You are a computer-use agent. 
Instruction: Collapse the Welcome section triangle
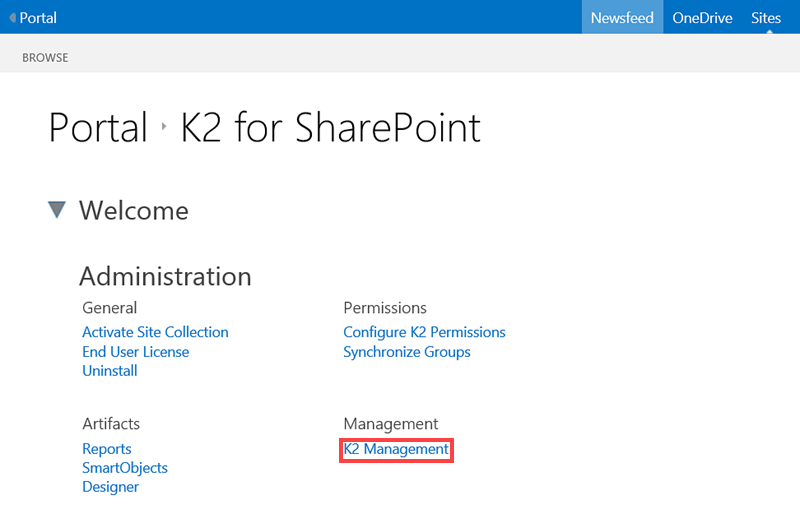point(57,209)
